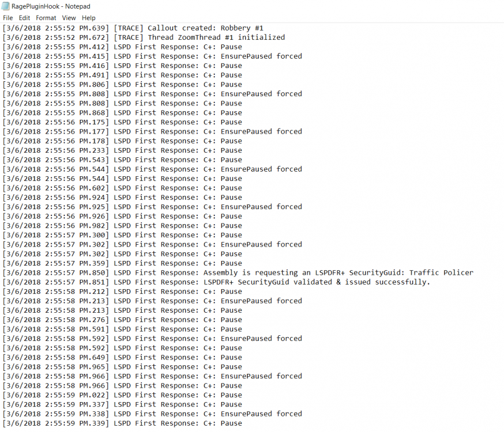Open the File menu
This screenshot has width=504, height=432.
click(x=7, y=18)
